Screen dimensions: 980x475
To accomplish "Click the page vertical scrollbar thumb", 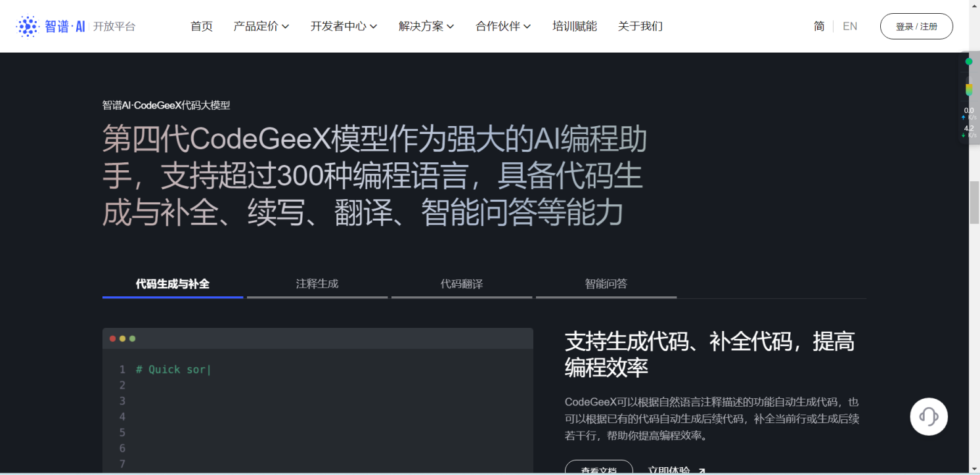I will click(974, 202).
